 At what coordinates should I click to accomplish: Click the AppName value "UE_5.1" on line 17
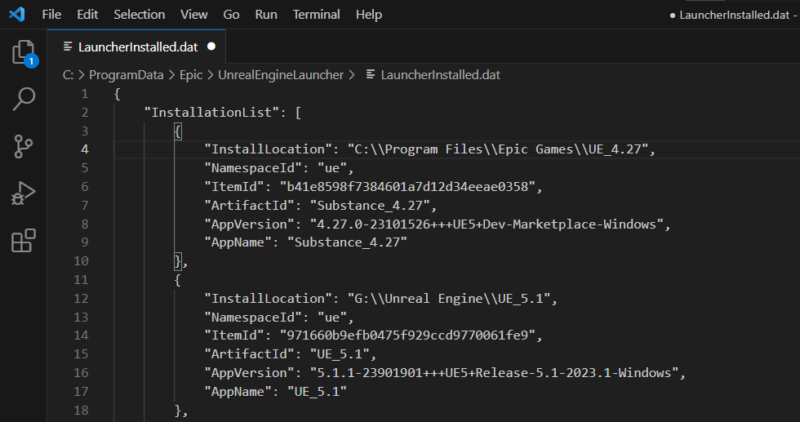[317, 391]
